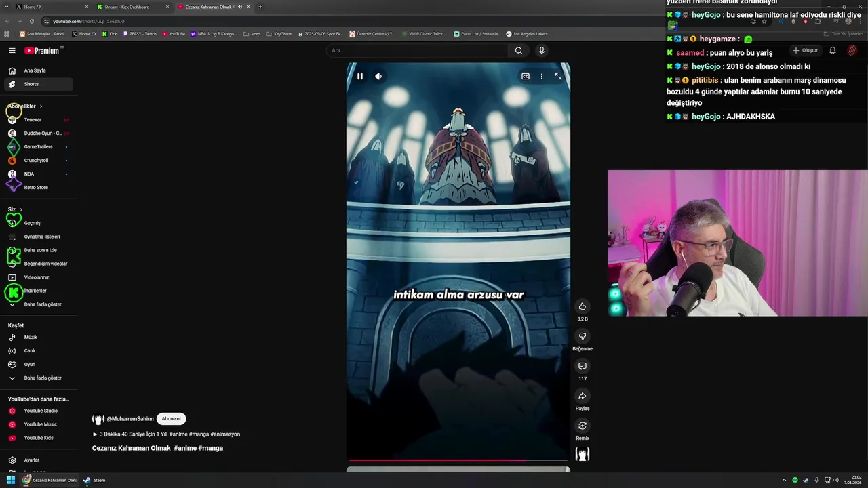Screen dimensions: 868x488
Task: Select Ana Sayfa in the sidebar
Action: pos(39,70)
